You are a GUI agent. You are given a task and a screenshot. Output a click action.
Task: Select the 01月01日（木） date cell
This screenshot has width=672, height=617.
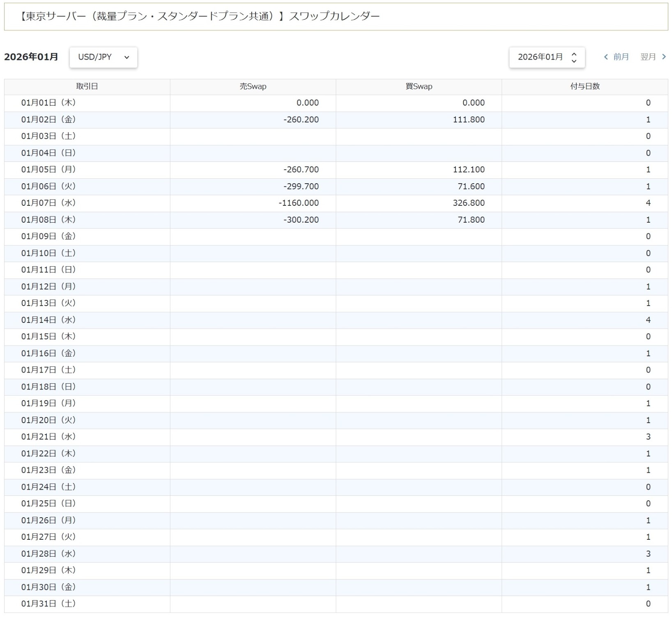[x=87, y=103]
